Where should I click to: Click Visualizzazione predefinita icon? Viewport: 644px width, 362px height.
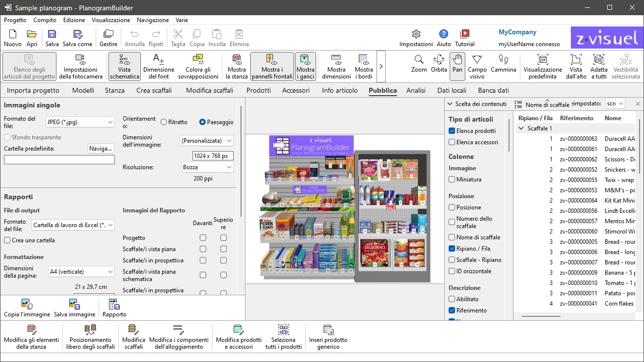click(542, 66)
